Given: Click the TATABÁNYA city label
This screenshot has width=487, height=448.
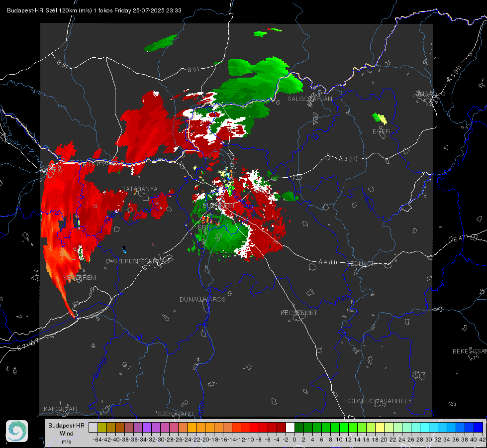Looking at the screenshot, I should click(140, 189).
